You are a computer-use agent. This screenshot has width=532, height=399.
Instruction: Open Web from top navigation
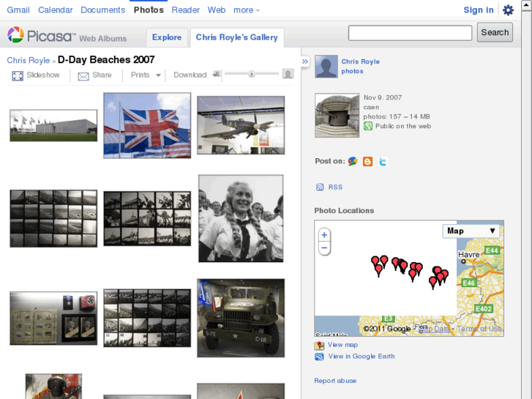point(217,10)
